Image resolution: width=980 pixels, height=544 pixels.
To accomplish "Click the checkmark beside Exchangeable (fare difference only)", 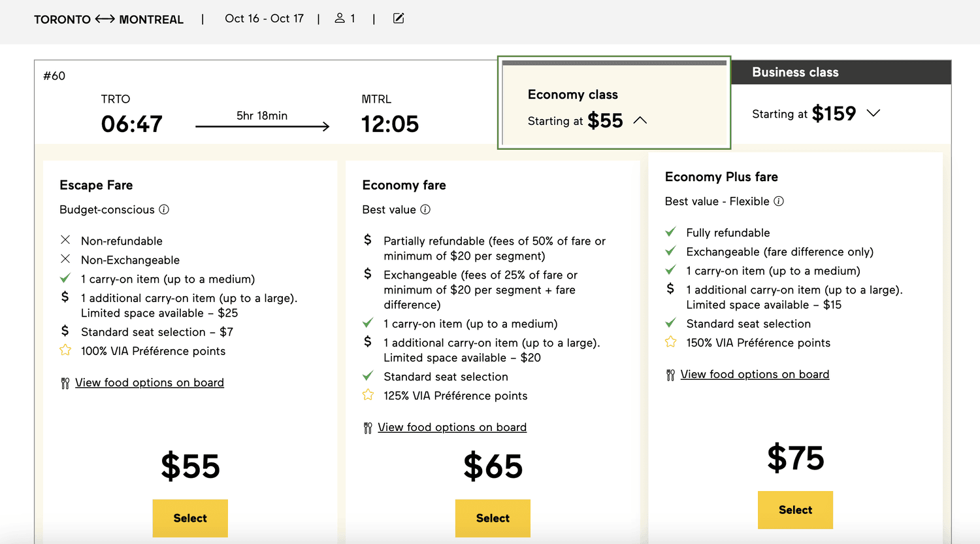I will point(670,251).
